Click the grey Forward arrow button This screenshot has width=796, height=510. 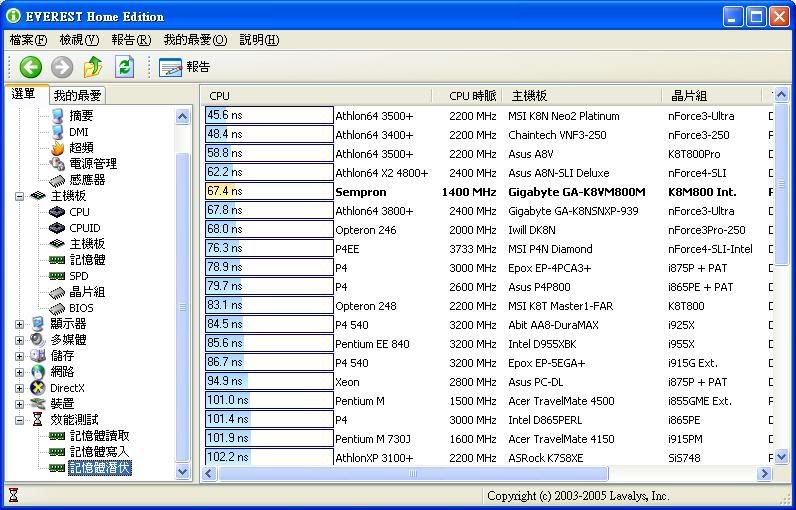(x=62, y=67)
